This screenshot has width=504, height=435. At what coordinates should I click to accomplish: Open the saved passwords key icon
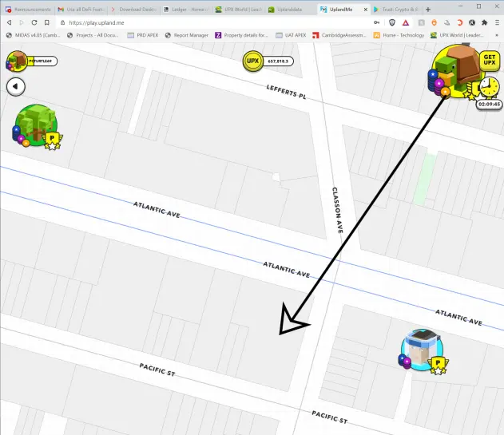(377, 22)
